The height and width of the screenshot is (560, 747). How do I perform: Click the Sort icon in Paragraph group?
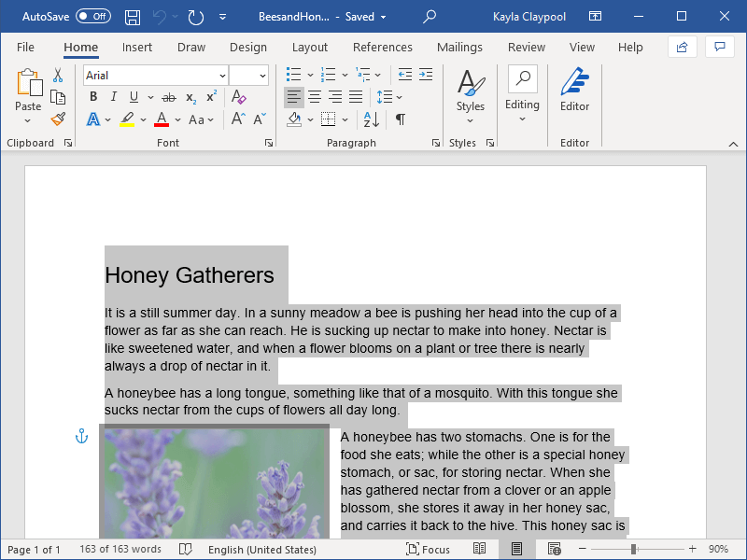pyautogui.click(x=372, y=119)
